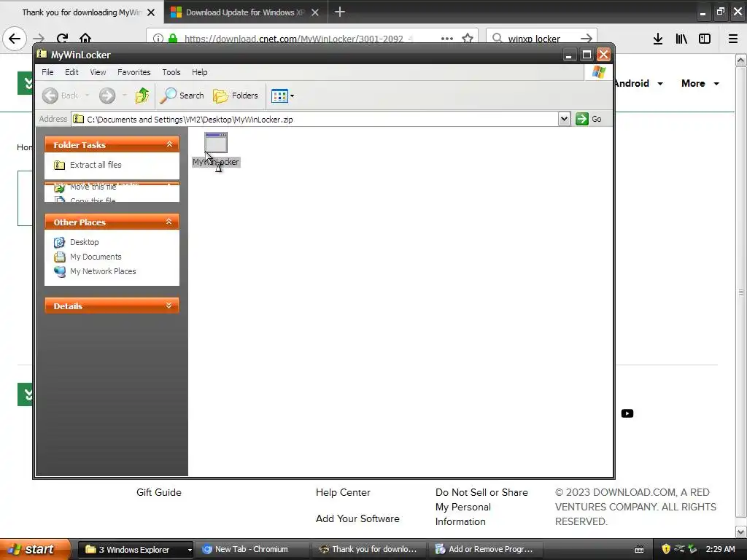Submit the search with arrow button

point(587,39)
